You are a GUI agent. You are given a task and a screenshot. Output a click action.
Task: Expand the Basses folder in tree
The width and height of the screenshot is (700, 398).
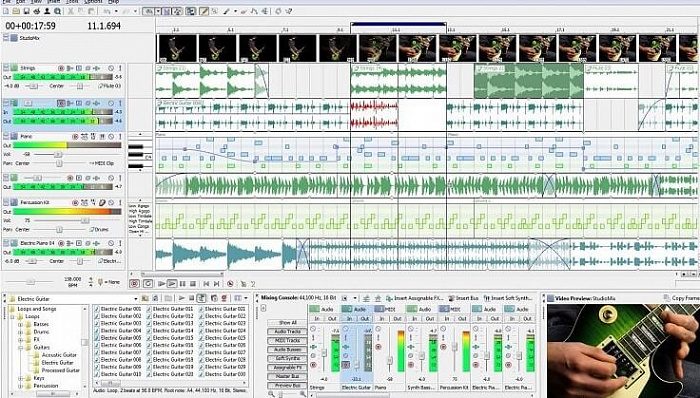pos(21,324)
